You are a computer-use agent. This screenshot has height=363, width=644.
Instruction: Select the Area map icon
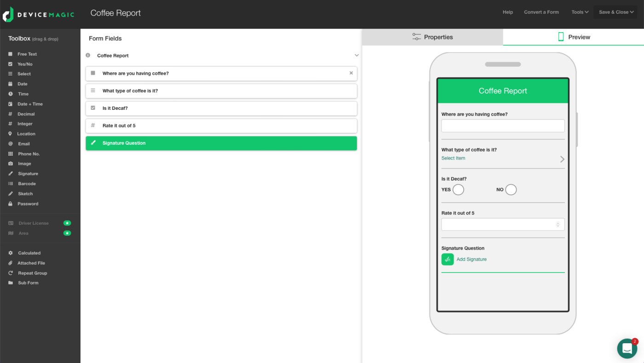(11, 233)
